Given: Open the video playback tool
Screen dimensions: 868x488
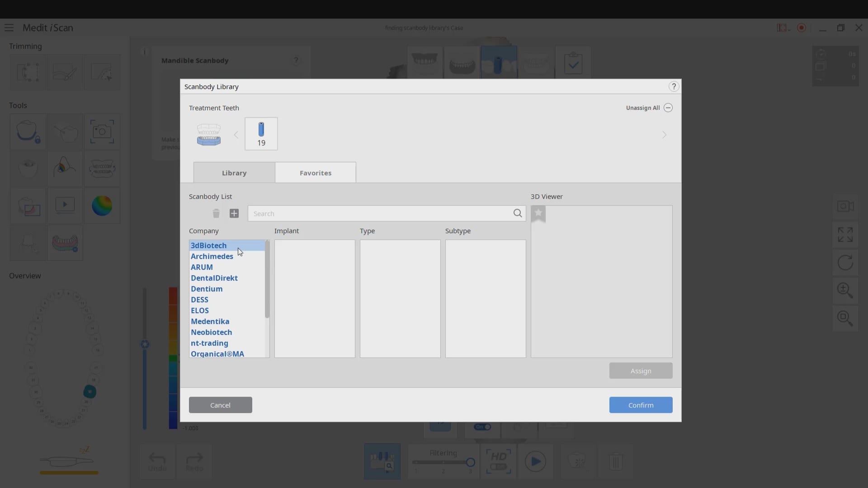Looking at the screenshot, I should (65, 206).
